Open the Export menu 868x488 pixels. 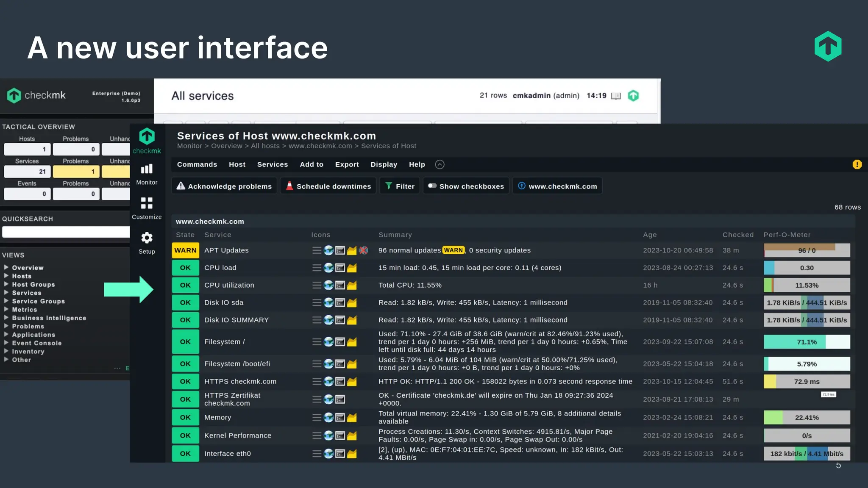tap(347, 164)
